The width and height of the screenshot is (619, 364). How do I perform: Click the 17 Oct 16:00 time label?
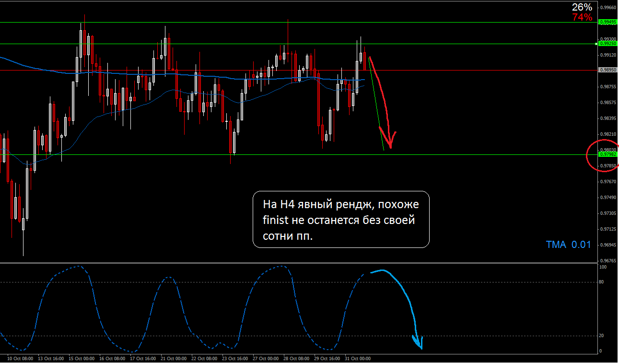[143, 358]
